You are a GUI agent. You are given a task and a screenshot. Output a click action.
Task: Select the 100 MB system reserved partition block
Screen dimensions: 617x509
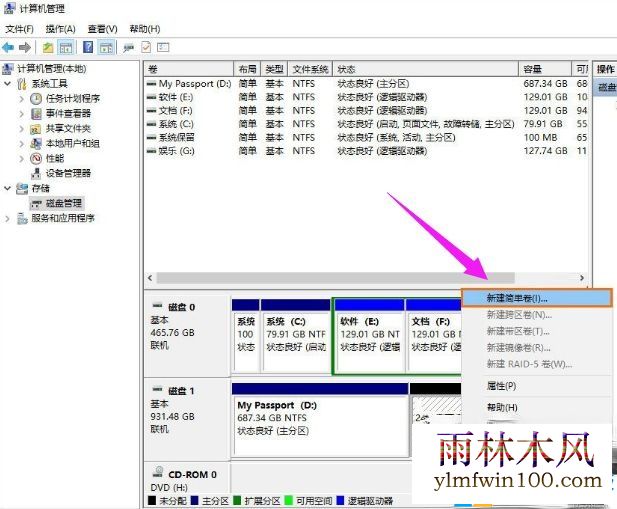pyautogui.click(x=246, y=335)
